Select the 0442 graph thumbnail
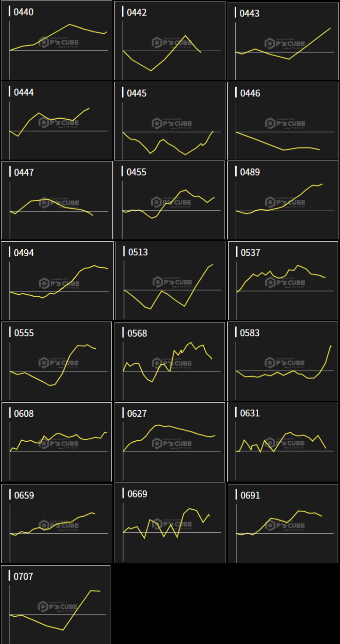Screen dimensions: 340x644 (170, 40)
